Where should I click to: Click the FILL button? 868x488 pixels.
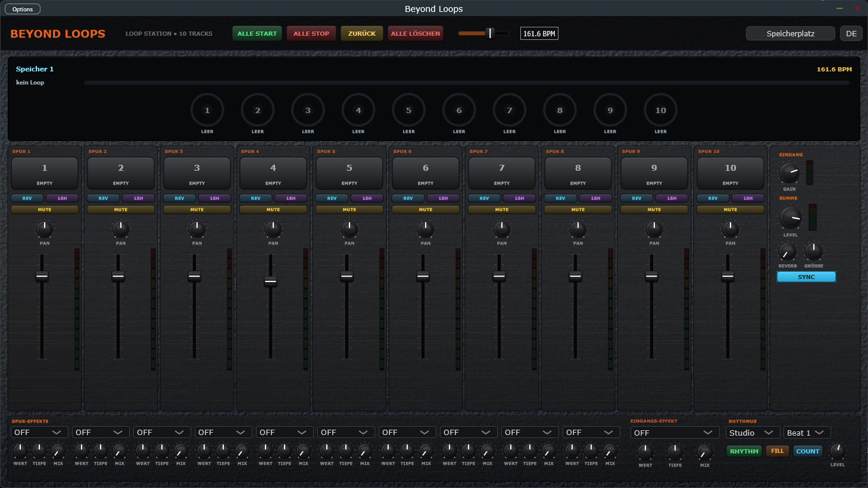point(778,451)
